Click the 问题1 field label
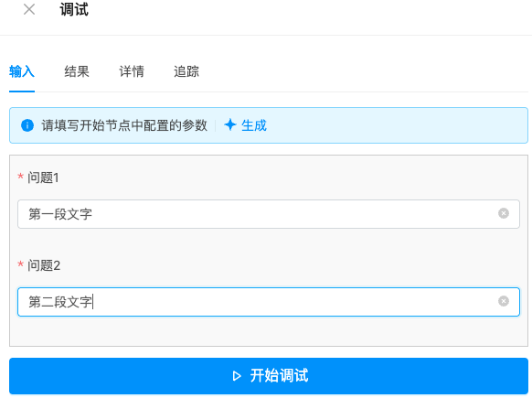The width and height of the screenshot is (532, 409). coord(43,178)
